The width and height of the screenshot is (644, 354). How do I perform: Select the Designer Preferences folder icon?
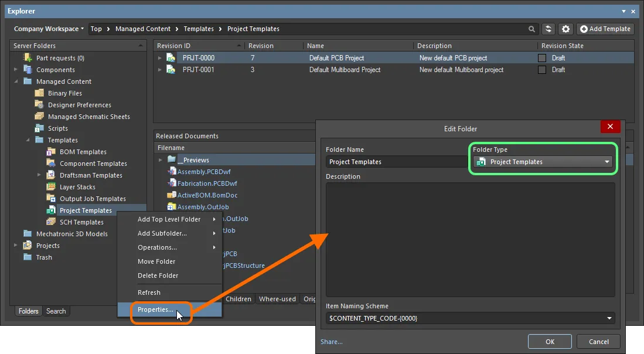(39, 105)
